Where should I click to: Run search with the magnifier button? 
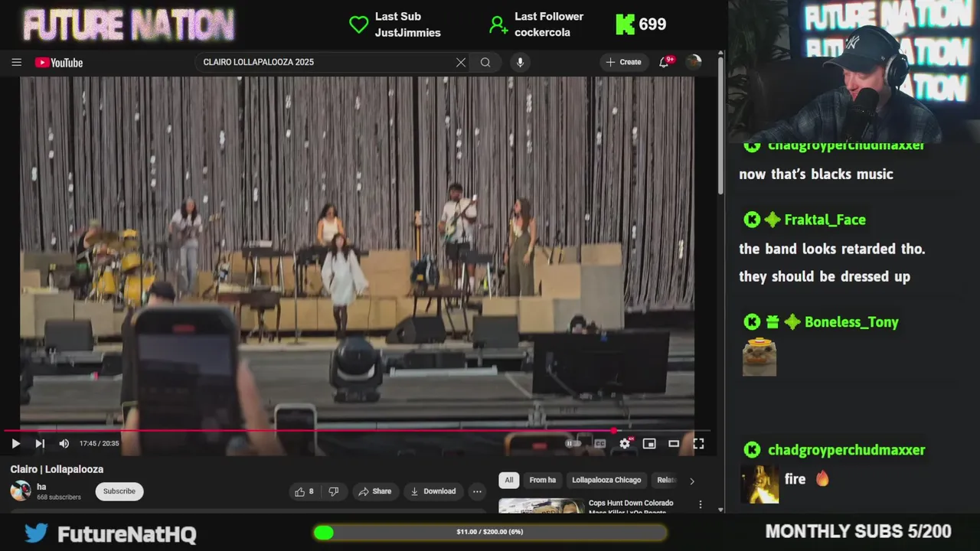485,62
